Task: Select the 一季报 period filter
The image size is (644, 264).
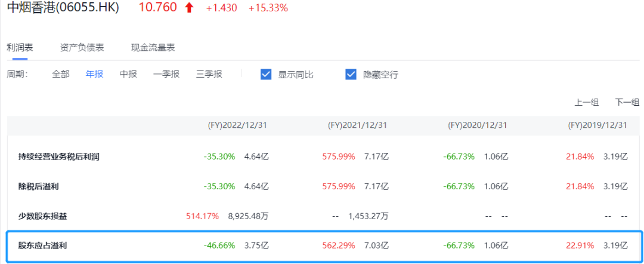Action: point(166,75)
